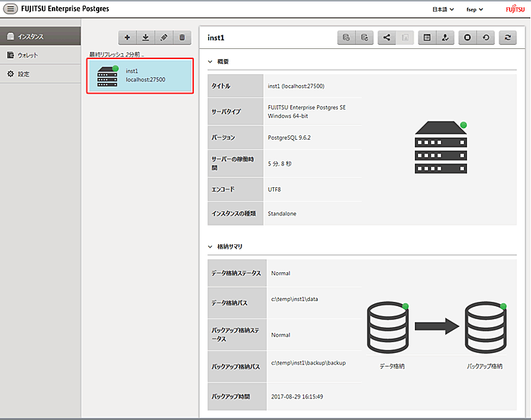Click the share-shaped cluster icon

387,37
